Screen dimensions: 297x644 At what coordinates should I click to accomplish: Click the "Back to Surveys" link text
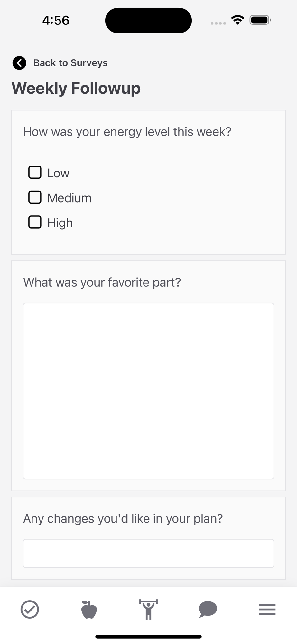click(x=70, y=63)
